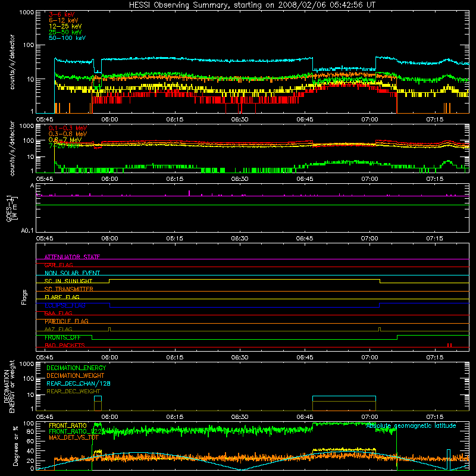Image resolution: width=476 pixels, height=476 pixels.
Task: Click the BAD_PACKETS flag label
Action: coord(65,345)
